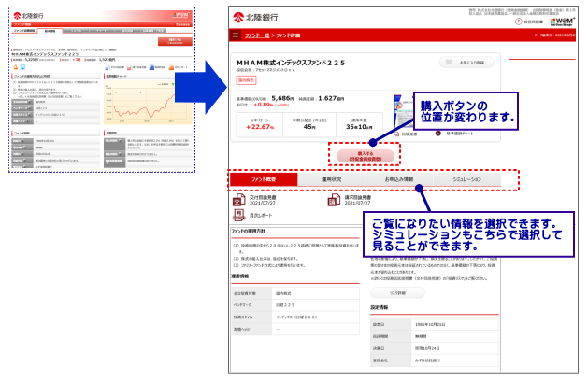Click the +22.67% one-year return box
The width and height of the screenshot is (588, 381).
click(x=260, y=124)
